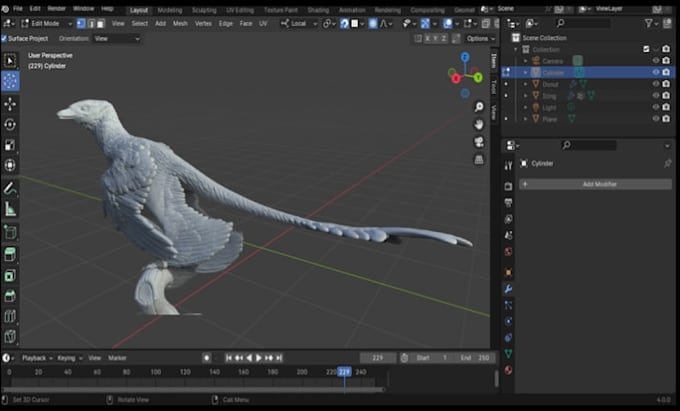Select the Annotate pencil tool

click(10, 188)
